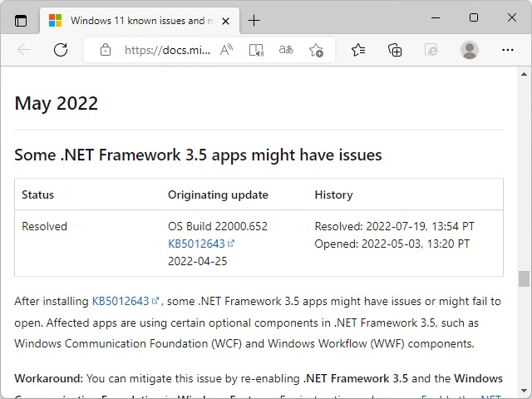Open a new tab with the plus button
The height and width of the screenshot is (399, 532).
254,21
